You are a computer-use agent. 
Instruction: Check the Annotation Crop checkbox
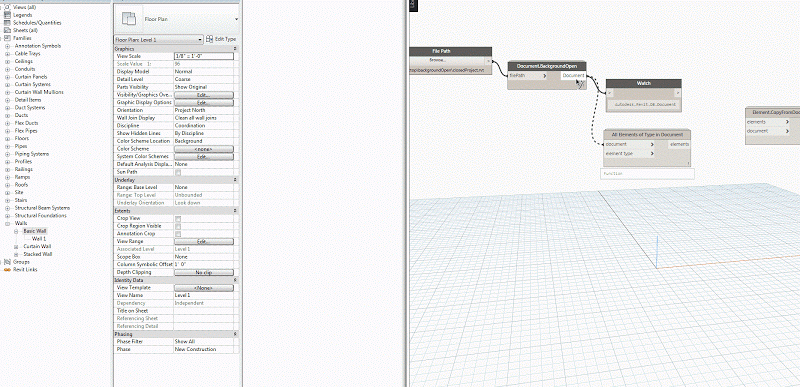[x=178, y=234]
